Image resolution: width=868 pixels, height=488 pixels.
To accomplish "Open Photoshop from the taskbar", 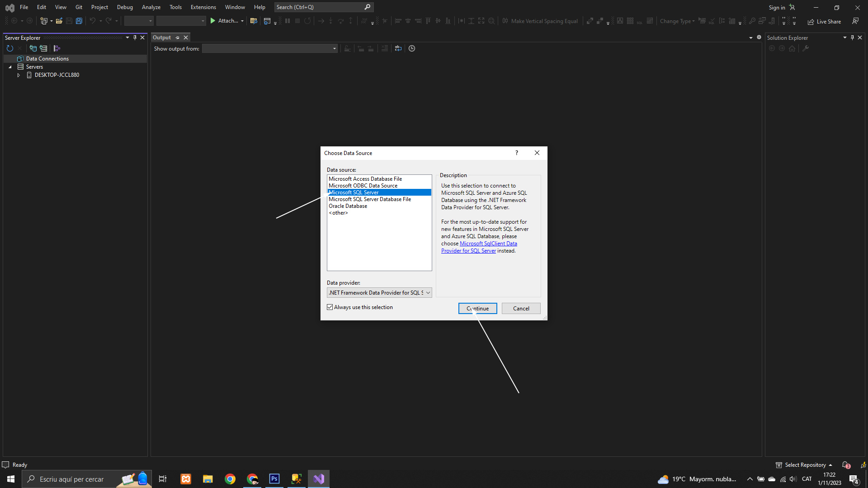I will pos(274,479).
